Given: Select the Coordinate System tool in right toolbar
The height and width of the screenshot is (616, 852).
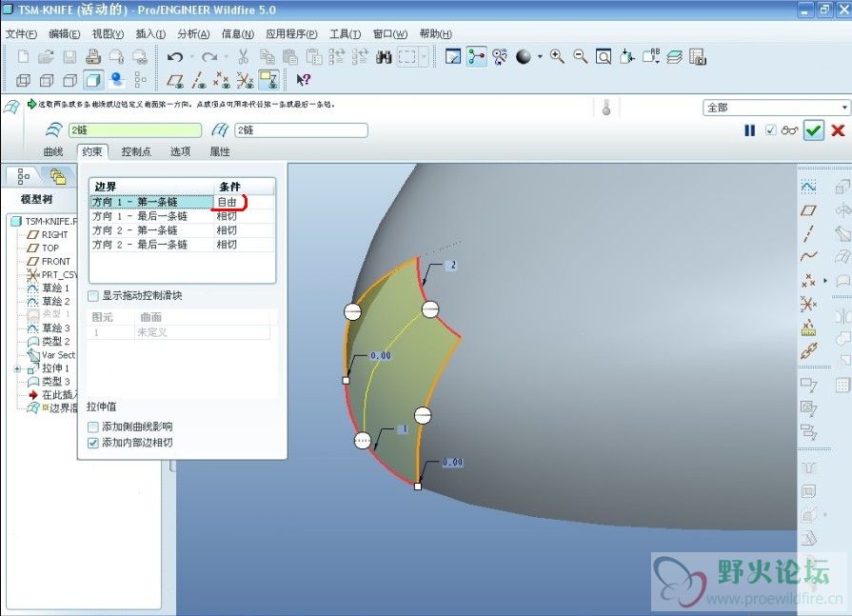Looking at the screenshot, I should (x=808, y=304).
